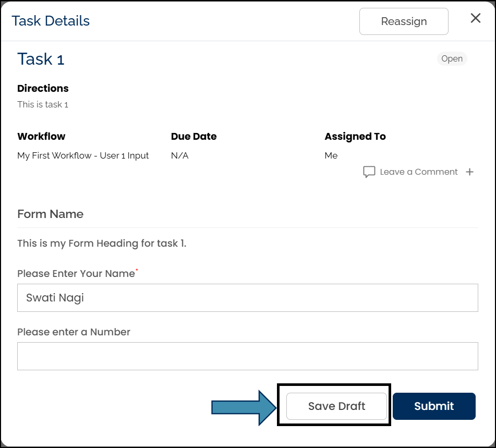Viewport: 496px width, 448px height.
Task: Click the Task Details title text
Action: [51, 21]
